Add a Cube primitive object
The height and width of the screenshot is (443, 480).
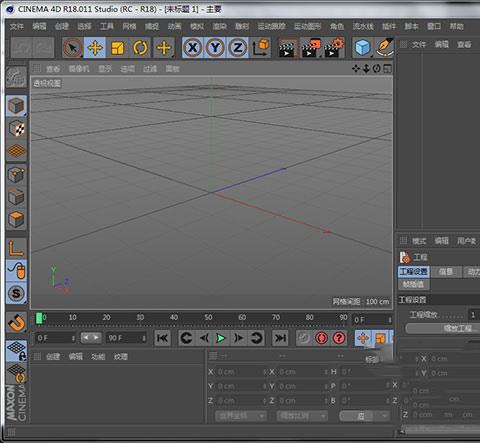pos(363,48)
